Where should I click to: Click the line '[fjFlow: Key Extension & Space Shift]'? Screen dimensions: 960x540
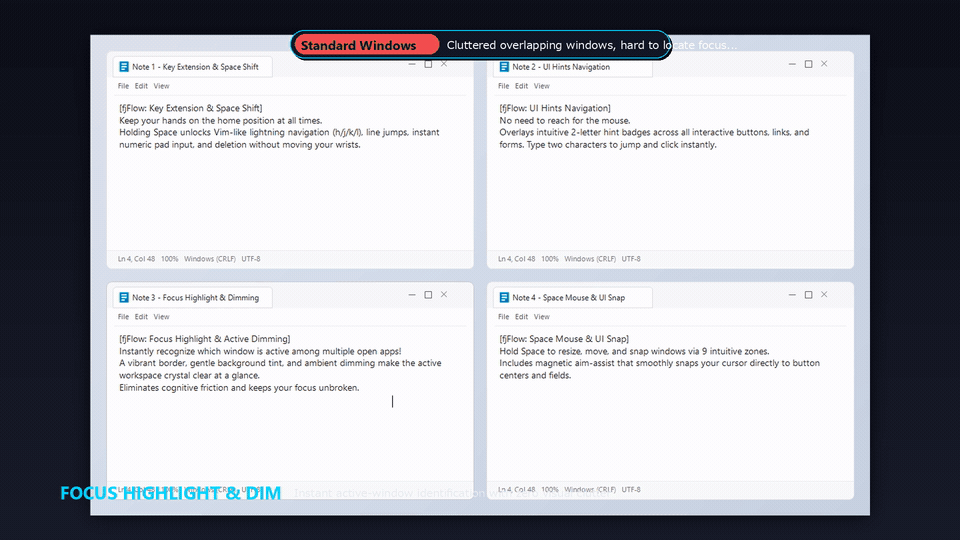point(190,108)
